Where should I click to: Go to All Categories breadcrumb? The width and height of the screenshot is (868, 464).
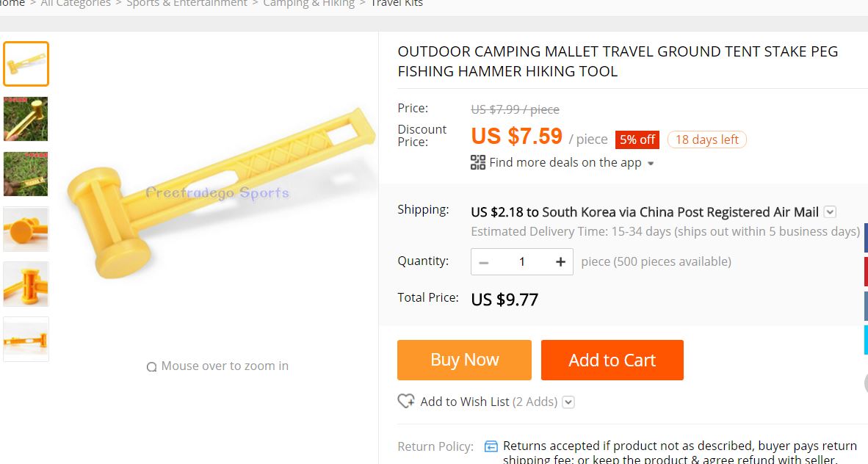tap(76, 4)
